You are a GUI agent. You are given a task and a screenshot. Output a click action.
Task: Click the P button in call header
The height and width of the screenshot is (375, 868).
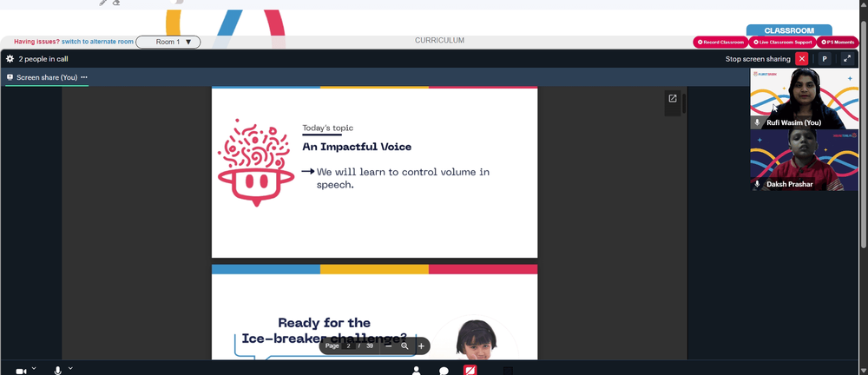[x=825, y=59]
